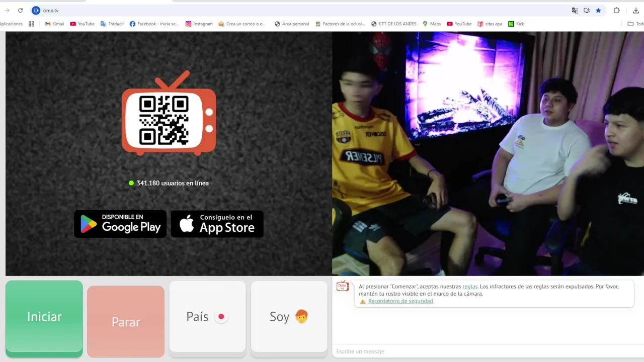Open the Gmail bookmark
644x362 pixels.
point(54,24)
